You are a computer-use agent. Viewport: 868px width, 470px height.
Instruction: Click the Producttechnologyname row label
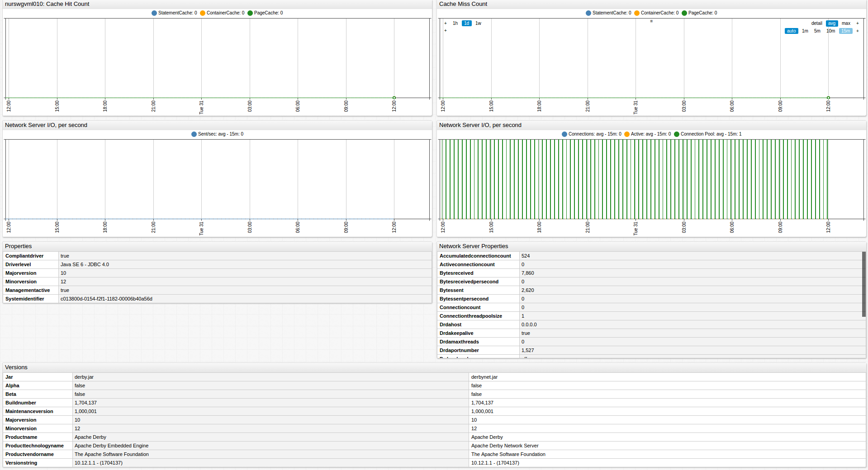[34, 446]
